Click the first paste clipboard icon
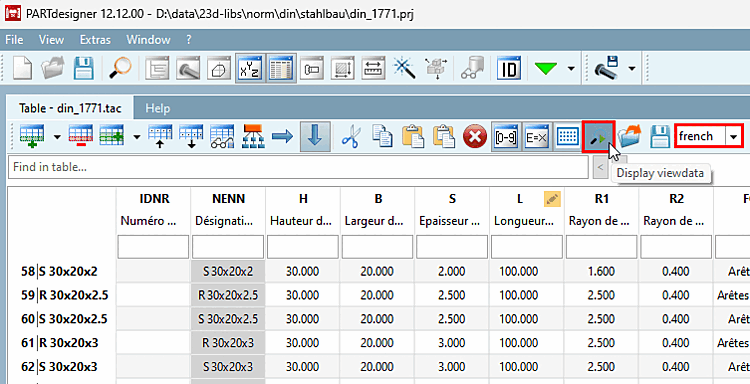The height and width of the screenshot is (384, 750). click(x=413, y=137)
